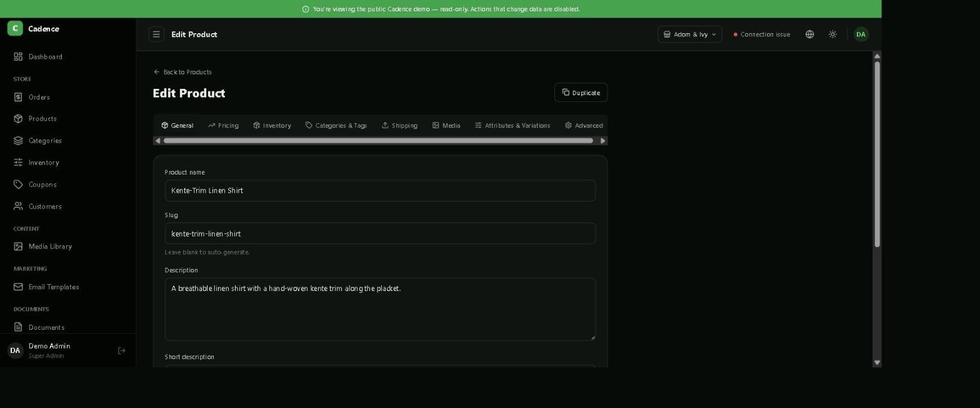Open the Advanced tab
Image resolution: width=980 pixels, height=408 pixels.
584,126
